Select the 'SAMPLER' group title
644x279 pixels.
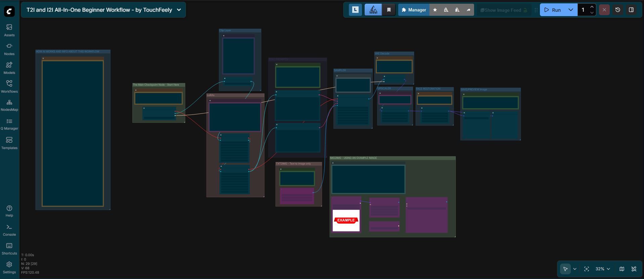click(340, 71)
